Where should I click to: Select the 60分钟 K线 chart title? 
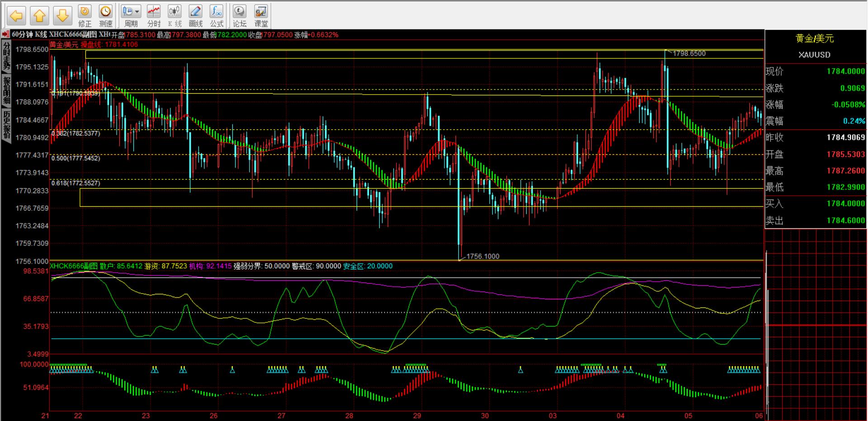click(x=29, y=34)
